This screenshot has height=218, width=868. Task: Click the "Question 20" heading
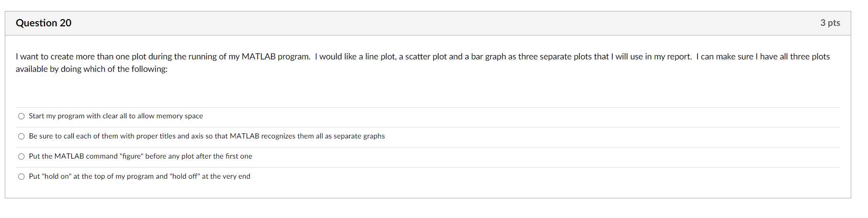(x=44, y=23)
